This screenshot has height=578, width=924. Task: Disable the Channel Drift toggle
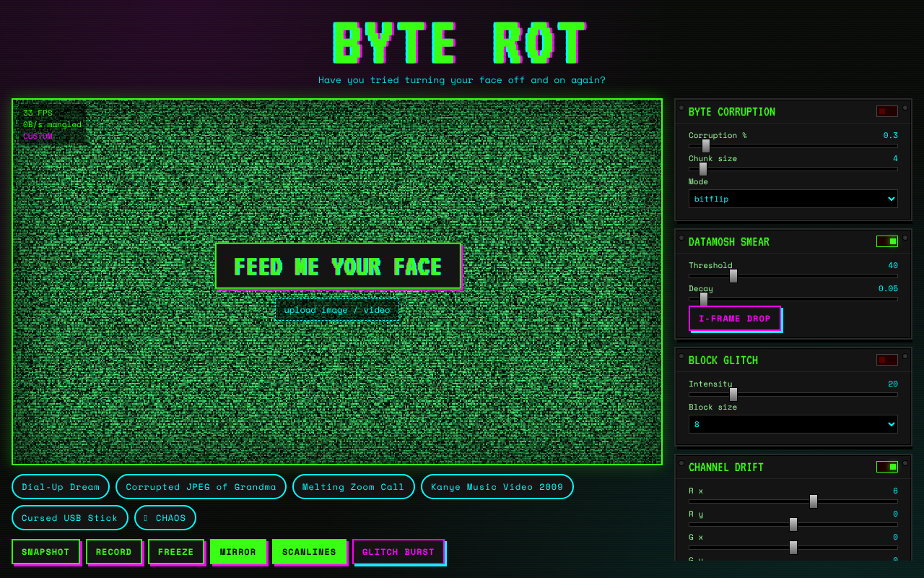(887, 467)
